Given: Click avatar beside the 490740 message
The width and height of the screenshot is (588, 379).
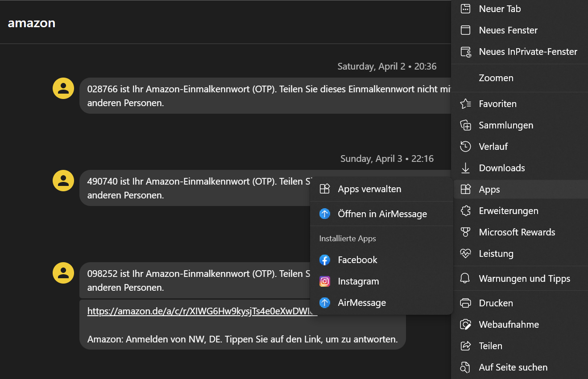Looking at the screenshot, I should coord(63,180).
